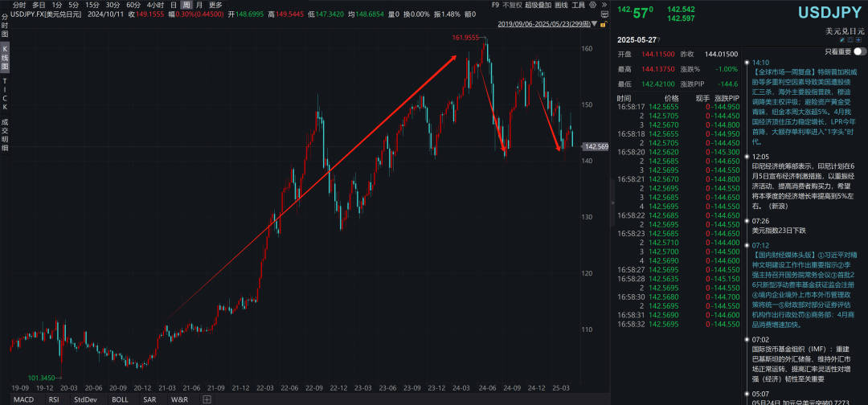Click the 超级叠加 overlay button
Image resolution: width=868 pixels, height=405 pixels.
(x=538, y=5)
